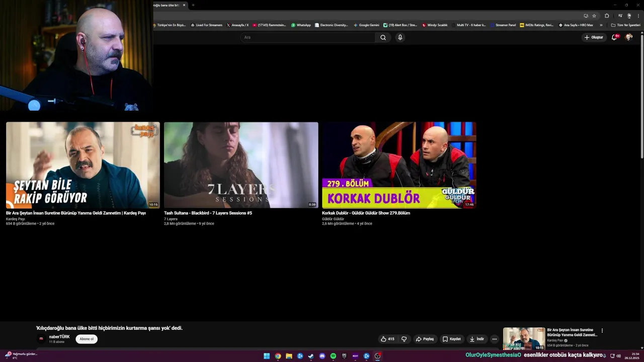
Task: Open a new browser tab
Action: [x=193, y=5]
